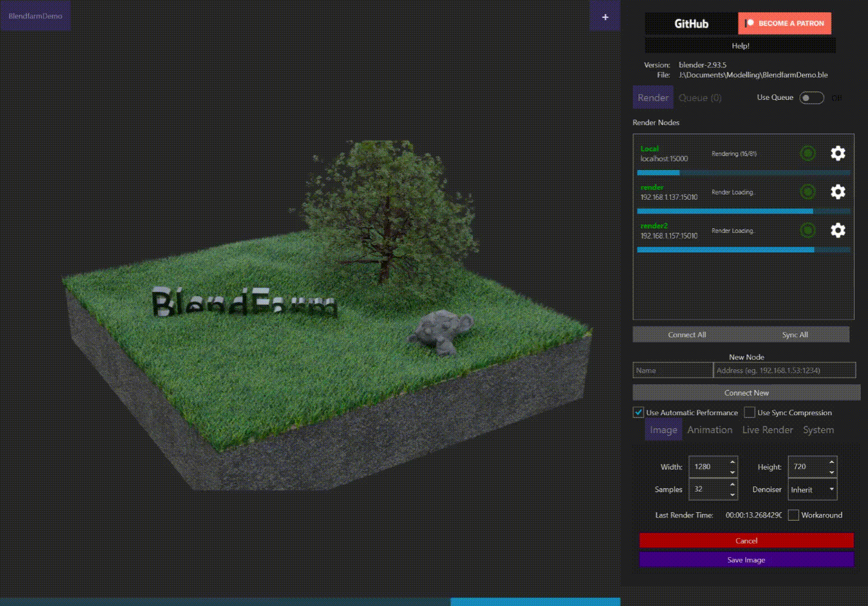This screenshot has width=868, height=606.
Task: Decrease Width value with down arrow
Action: 732,472
